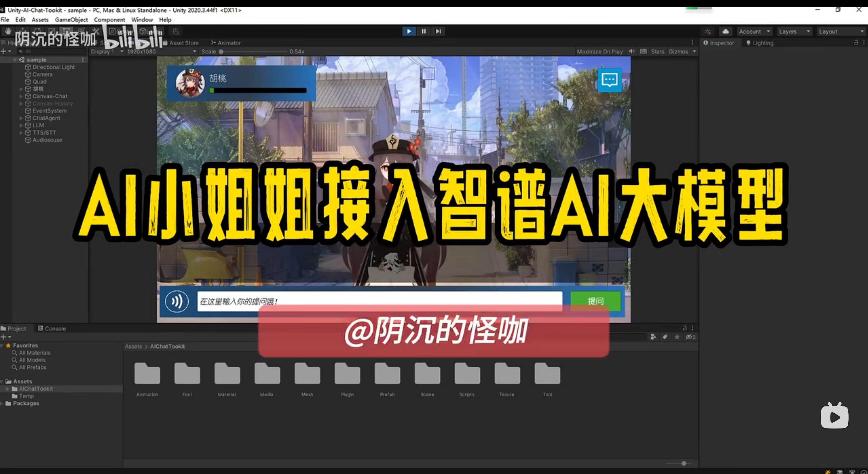The image size is (868, 474).
Task: Start play mode with the Play button
Action: tap(409, 31)
